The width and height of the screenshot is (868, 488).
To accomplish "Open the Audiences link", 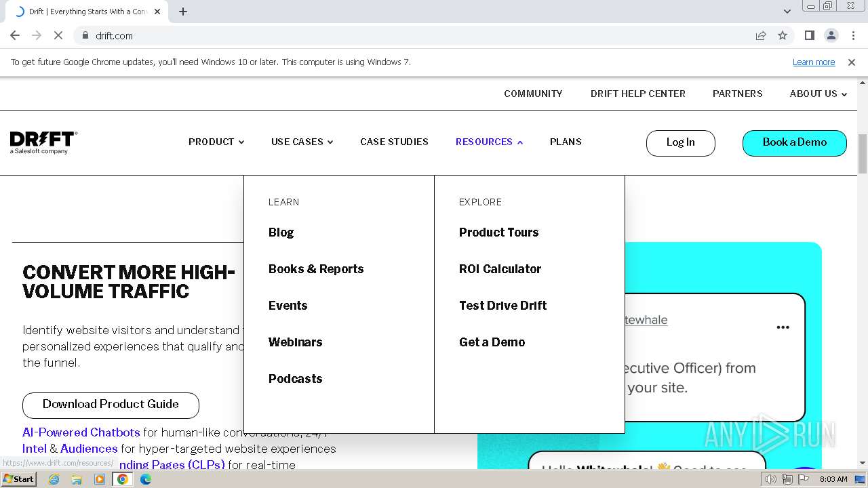I will pyautogui.click(x=89, y=449).
